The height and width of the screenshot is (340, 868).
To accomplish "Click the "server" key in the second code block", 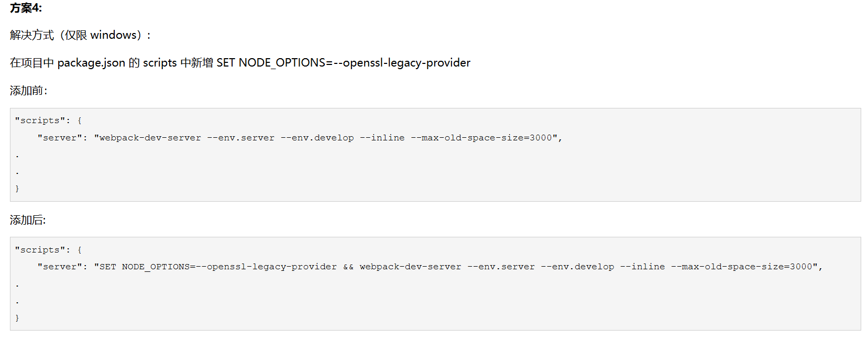I will 62,267.
